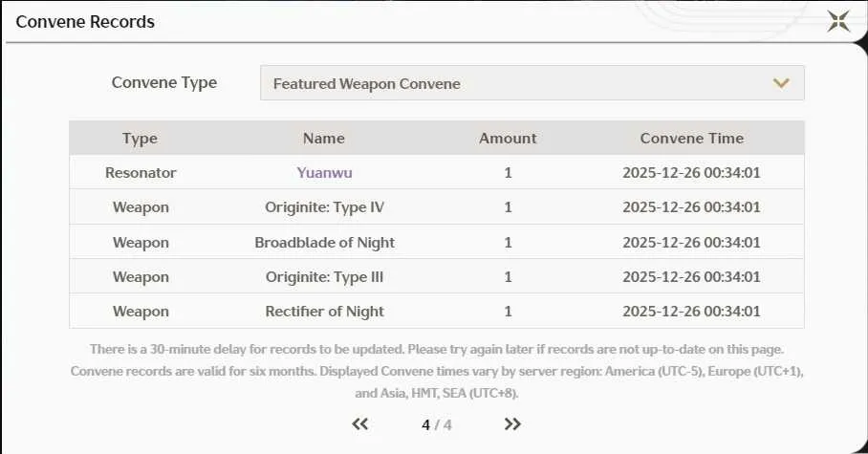The width and height of the screenshot is (868, 454).
Task: Click the Convene Records title
Action: pos(85,22)
